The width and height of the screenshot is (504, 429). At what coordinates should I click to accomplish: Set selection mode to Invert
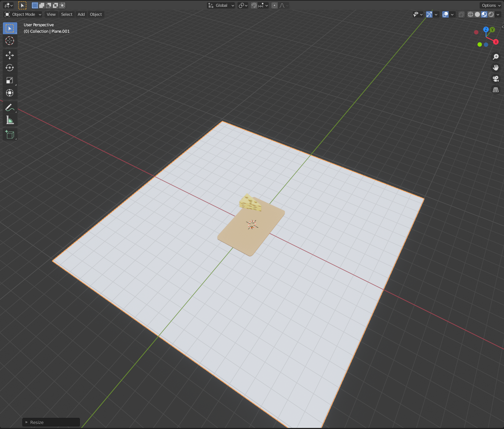pyautogui.click(x=55, y=5)
